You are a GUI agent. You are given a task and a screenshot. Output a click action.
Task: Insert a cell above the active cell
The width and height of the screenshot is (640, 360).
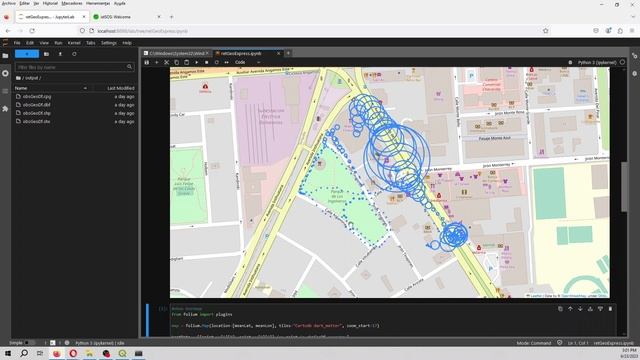590,309
